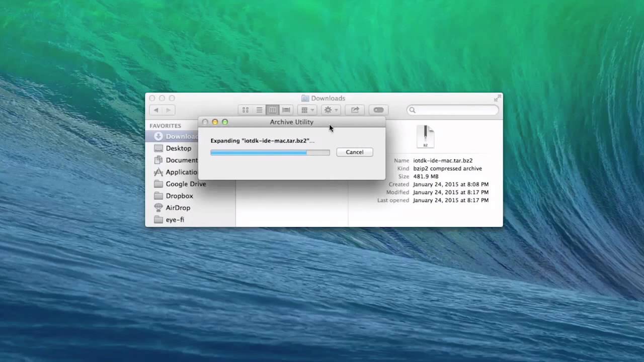This screenshot has height=362, width=644.
Task: Open the item arrangement dropdown
Action: (307, 110)
